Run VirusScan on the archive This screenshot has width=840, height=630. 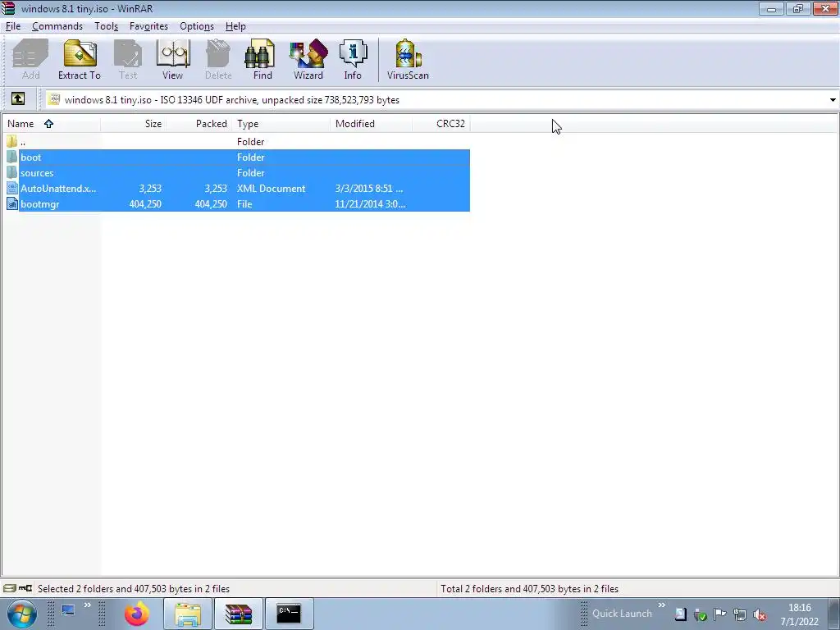click(408, 59)
